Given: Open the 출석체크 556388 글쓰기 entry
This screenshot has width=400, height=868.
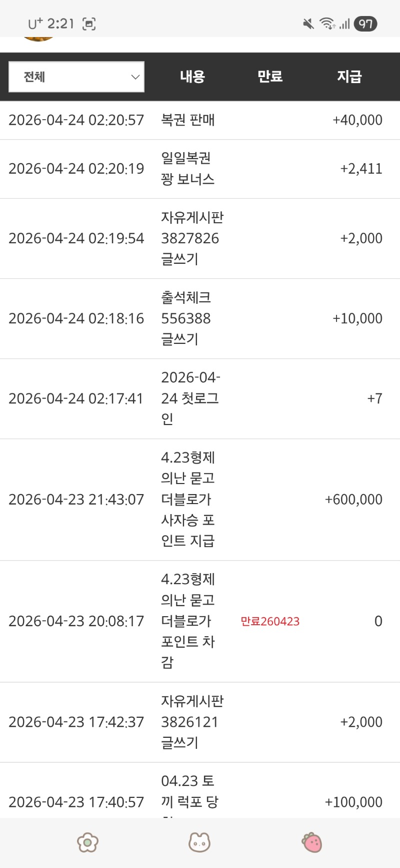Looking at the screenshot, I should click(186, 318).
